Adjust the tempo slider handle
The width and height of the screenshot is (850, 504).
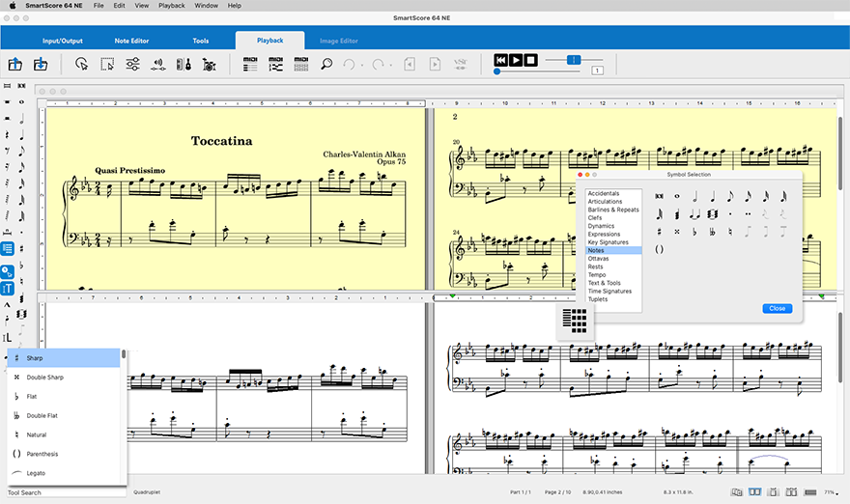tap(574, 60)
